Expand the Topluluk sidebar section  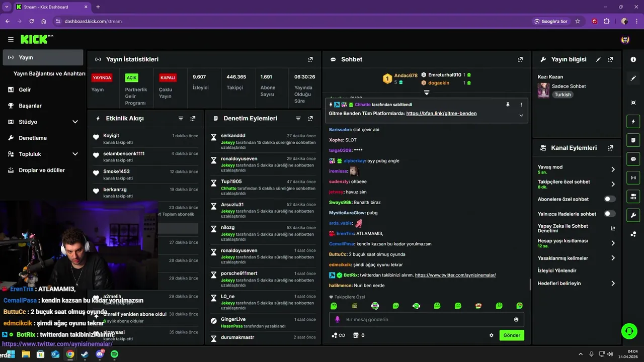[75, 154]
